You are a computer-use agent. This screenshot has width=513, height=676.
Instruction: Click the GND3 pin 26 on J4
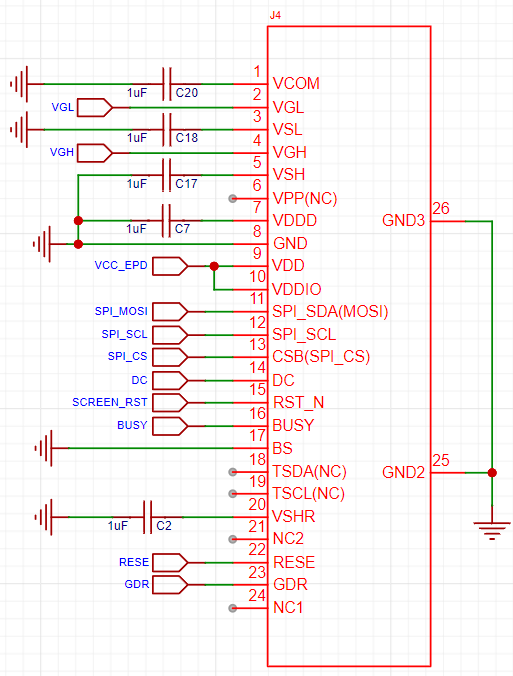448,221
